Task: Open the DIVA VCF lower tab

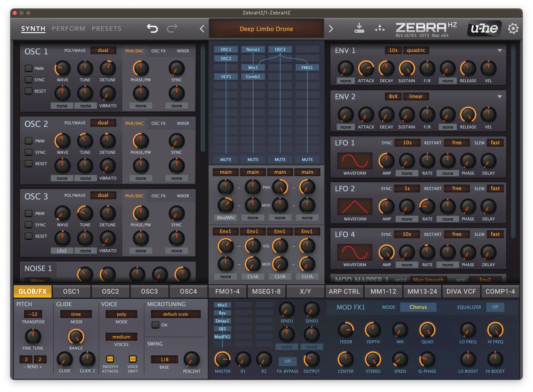Action: coord(461,291)
